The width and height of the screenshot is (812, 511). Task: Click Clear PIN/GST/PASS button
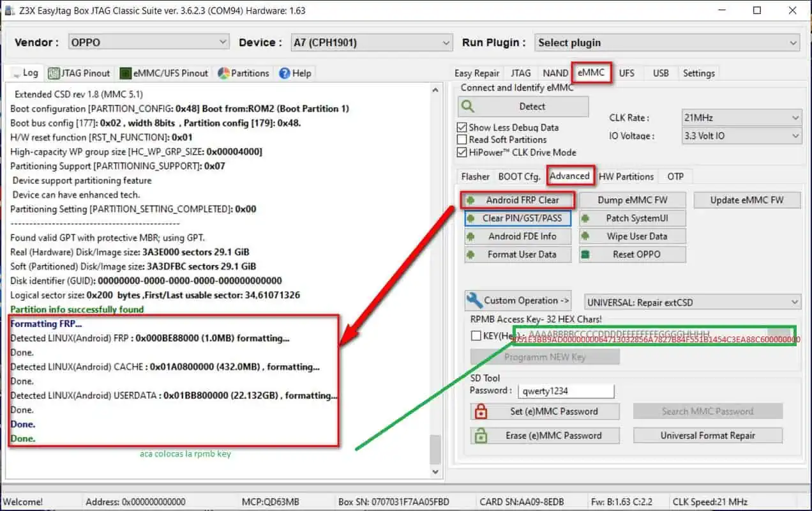[x=518, y=218]
